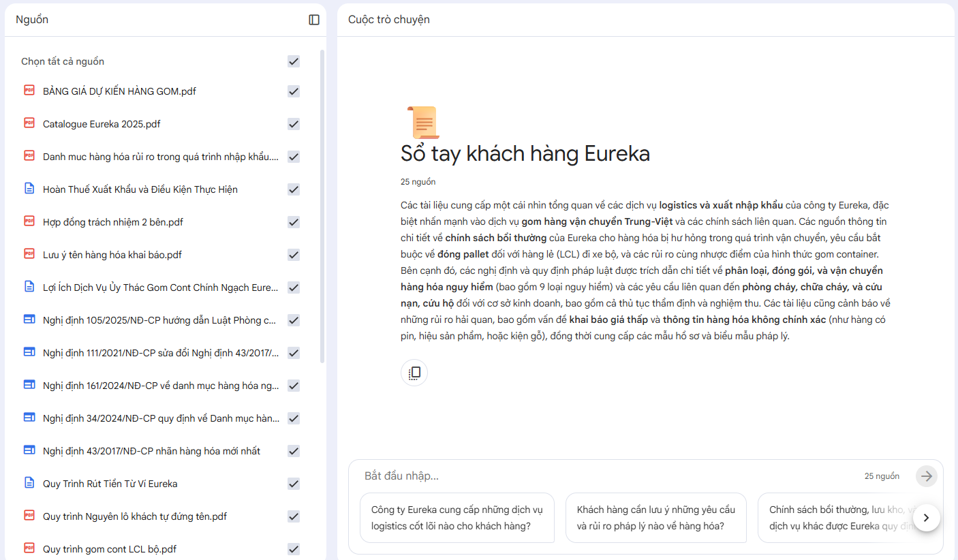958x560 pixels.
Task: Toggle the Chọn tất cả nguồn checkbox
Action: pyautogui.click(x=294, y=61)
